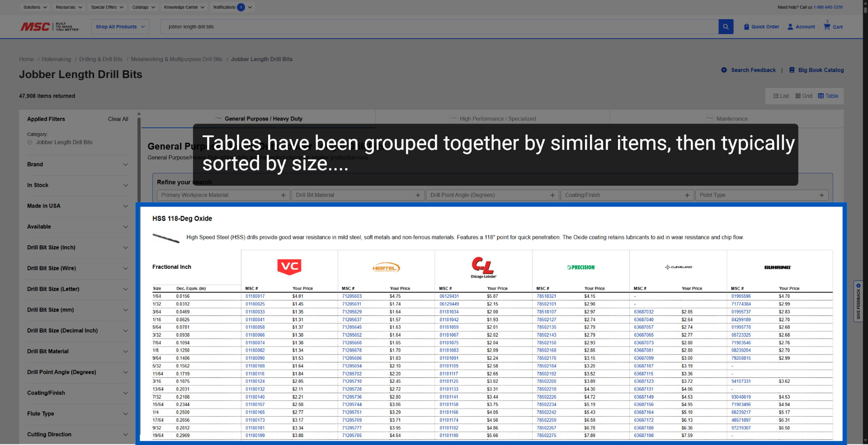Open the Knowledge Center menu
This screenshot has width=868, height=445.
[x=184, y=7]
